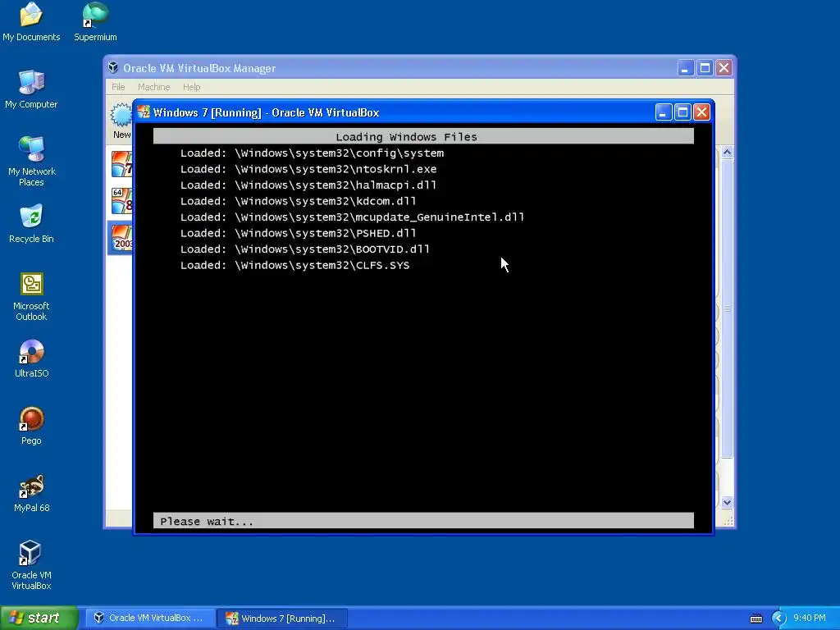This screenshot has height=630, width=840.
Task: Click the 'Please wait...' status text
Action: (x=207, y=521)
